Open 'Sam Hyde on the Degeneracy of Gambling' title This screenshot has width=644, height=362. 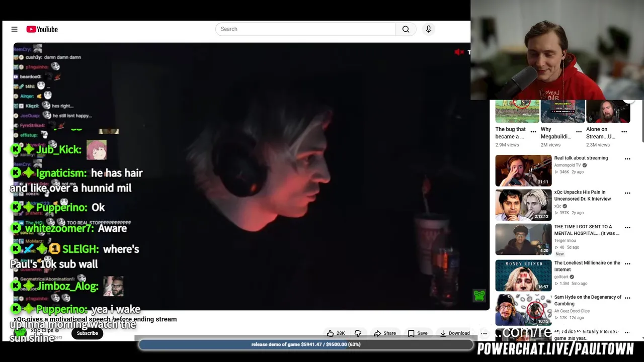tap(588, 300)
